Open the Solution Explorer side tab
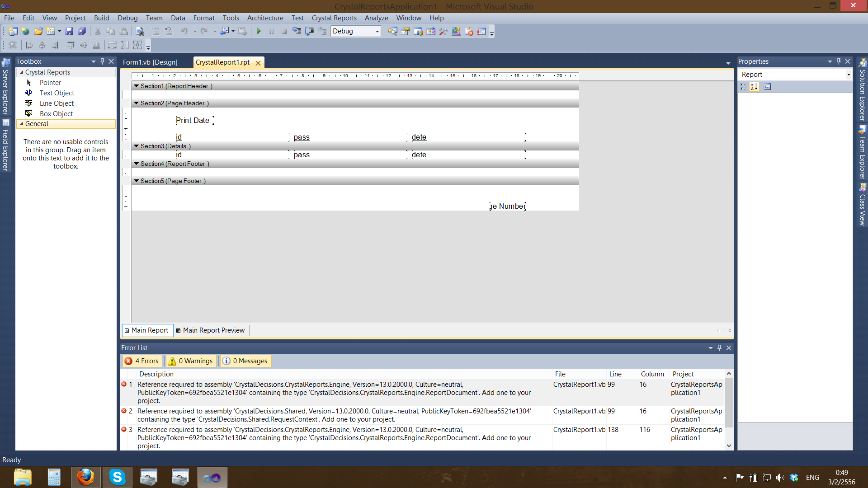 point(863,89)
